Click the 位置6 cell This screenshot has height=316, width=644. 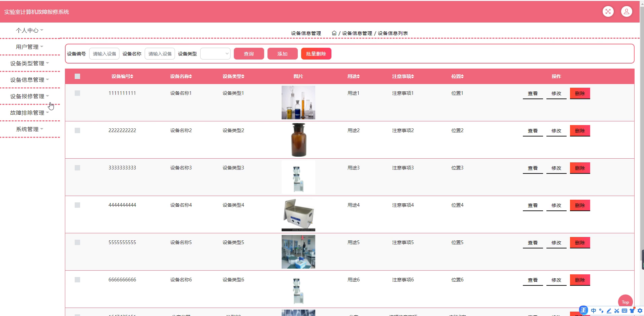[457, 280]
